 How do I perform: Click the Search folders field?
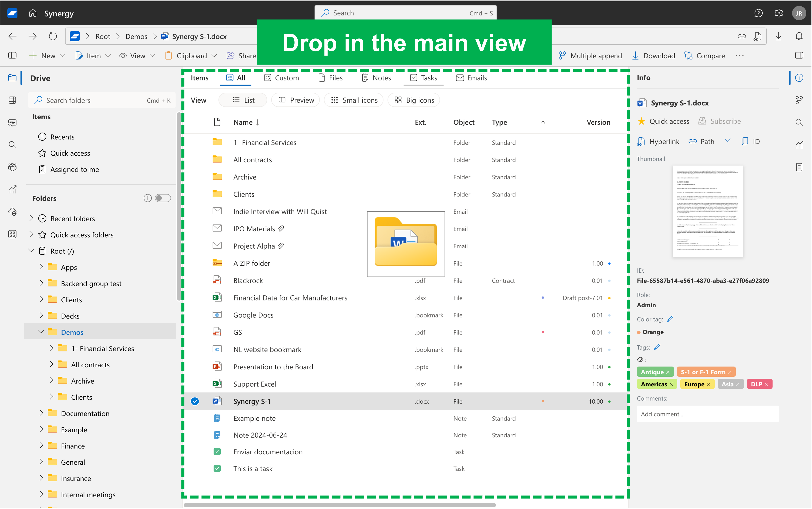[102, 100]
